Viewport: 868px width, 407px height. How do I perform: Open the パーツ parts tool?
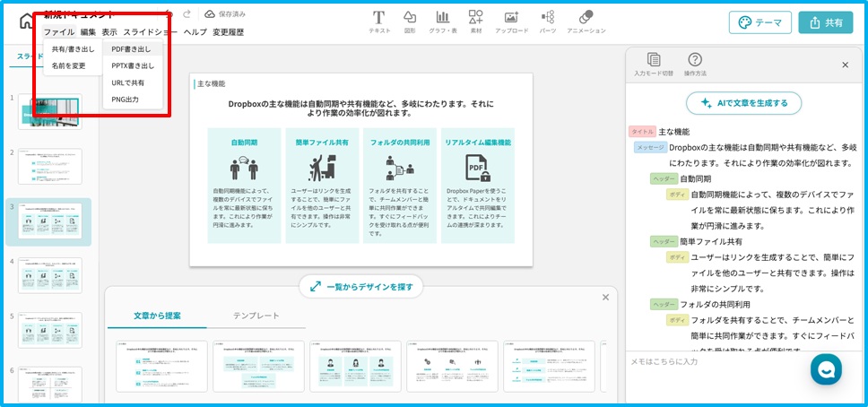(x=548, y=22)
